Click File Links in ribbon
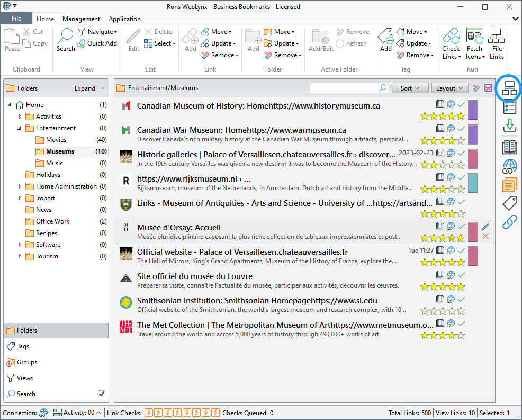522x420 pixels. 497,44
